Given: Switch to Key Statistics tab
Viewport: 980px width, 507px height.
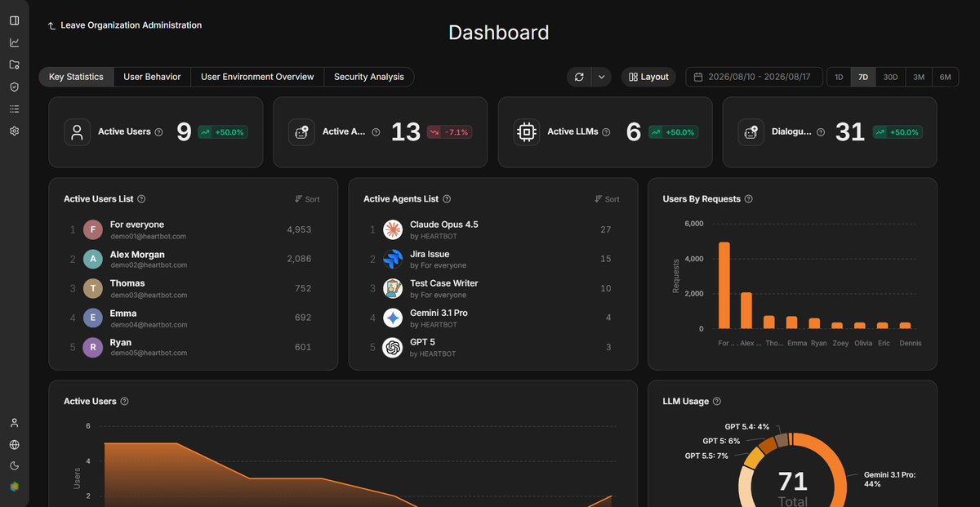Looking at the screenshot, I should coord(76,77).
